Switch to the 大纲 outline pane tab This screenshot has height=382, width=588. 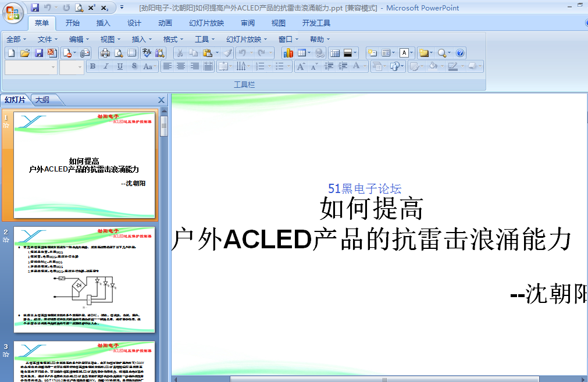[42, 100]
